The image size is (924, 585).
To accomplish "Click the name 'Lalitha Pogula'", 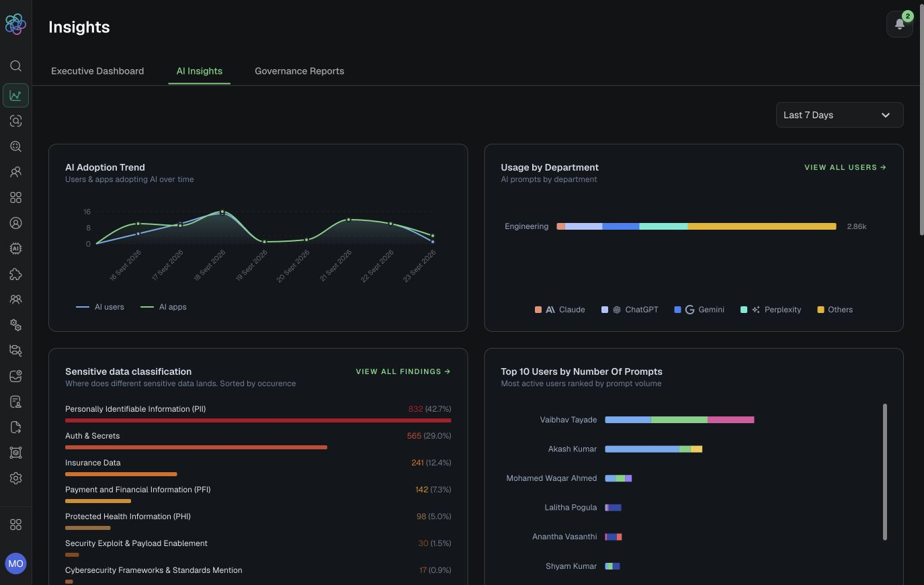I will pos(571,508).
